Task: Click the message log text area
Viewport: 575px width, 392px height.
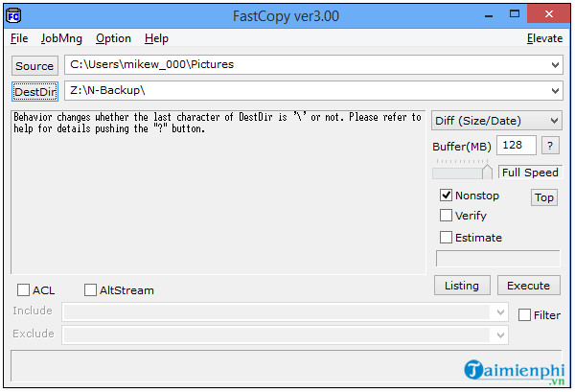Action: click(x=218, y=192)
